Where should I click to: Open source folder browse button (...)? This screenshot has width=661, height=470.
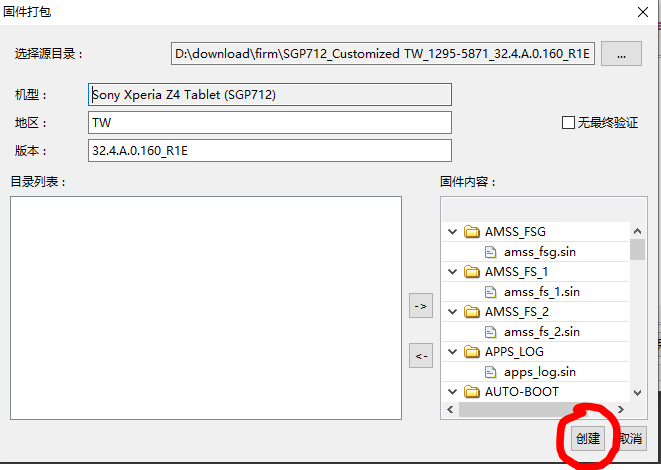(621, 54)
